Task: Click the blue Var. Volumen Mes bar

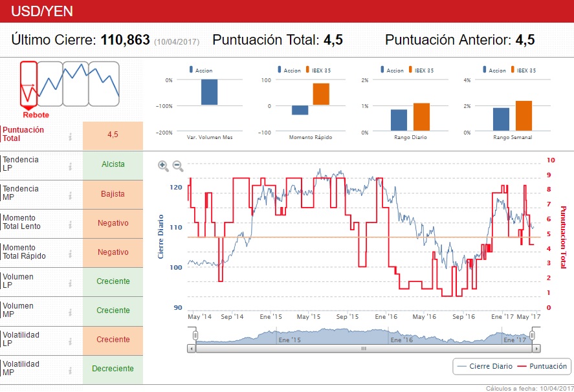Action: [210, 93]
